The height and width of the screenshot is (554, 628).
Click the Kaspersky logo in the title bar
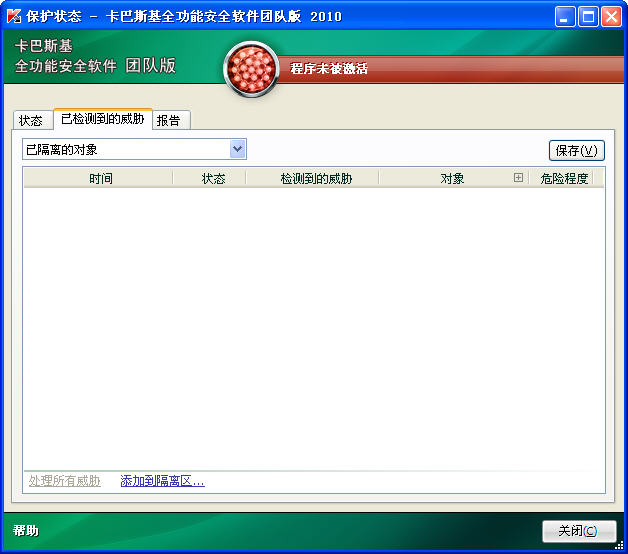[x=14, y=16]
